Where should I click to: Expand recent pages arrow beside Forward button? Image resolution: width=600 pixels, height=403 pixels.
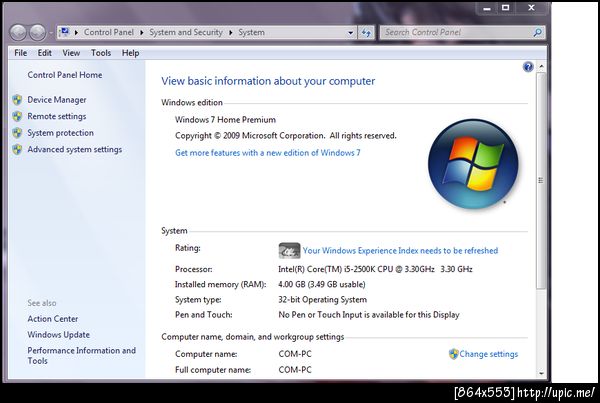(51, 33)
